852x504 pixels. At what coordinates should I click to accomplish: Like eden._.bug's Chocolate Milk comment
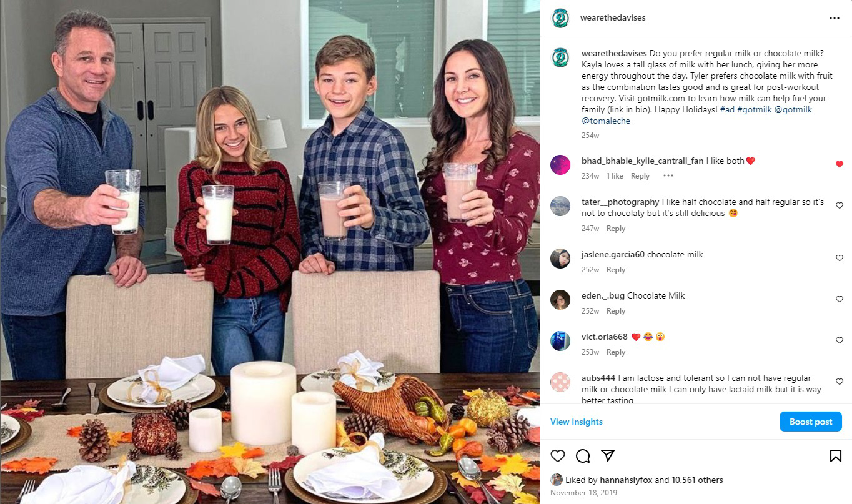coord(839,299)
